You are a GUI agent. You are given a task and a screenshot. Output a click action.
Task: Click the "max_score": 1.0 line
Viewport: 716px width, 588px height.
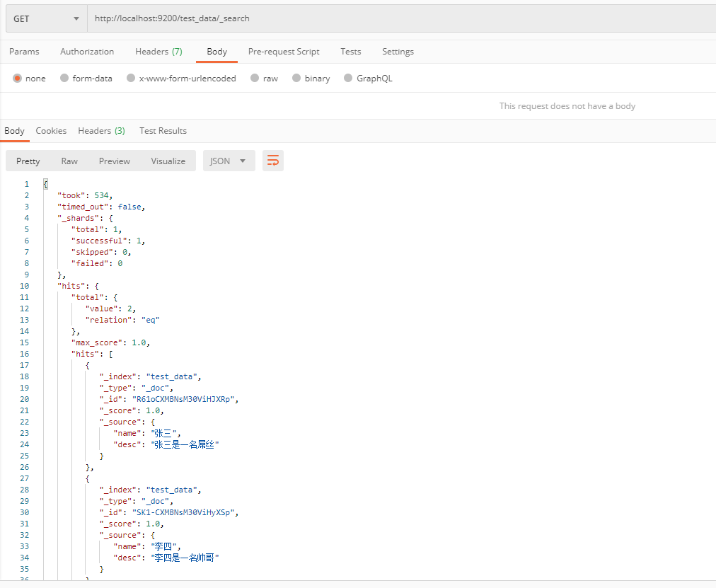tap(110, 342)
